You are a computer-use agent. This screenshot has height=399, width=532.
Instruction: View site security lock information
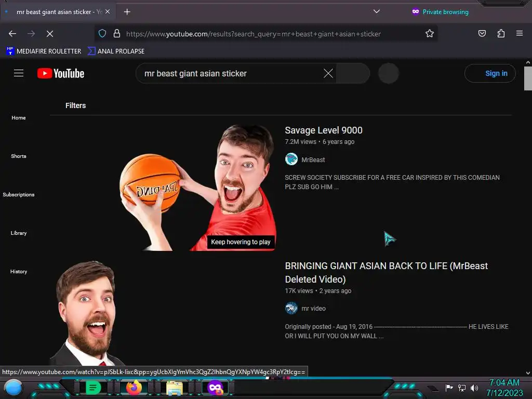117,34
